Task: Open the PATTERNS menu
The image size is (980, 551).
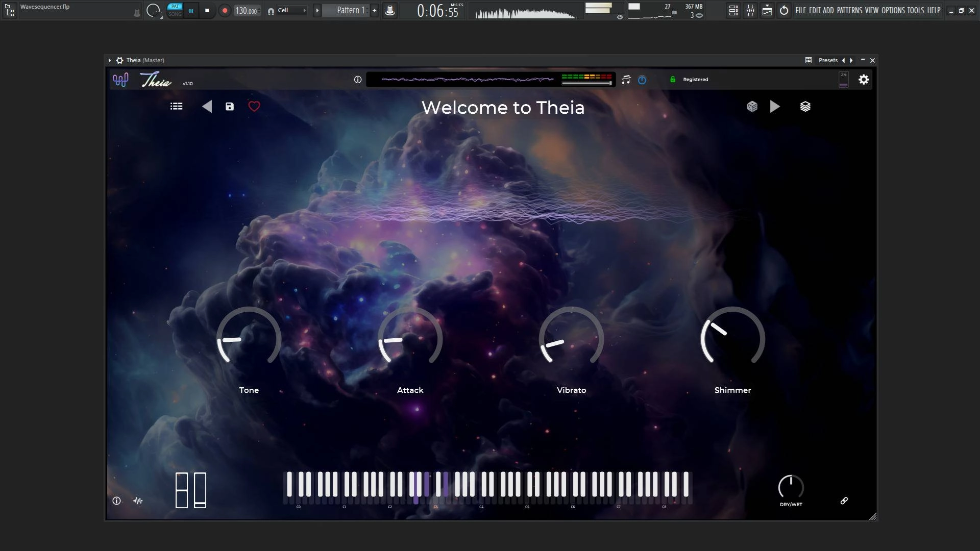Action: [x=849, y=10]
